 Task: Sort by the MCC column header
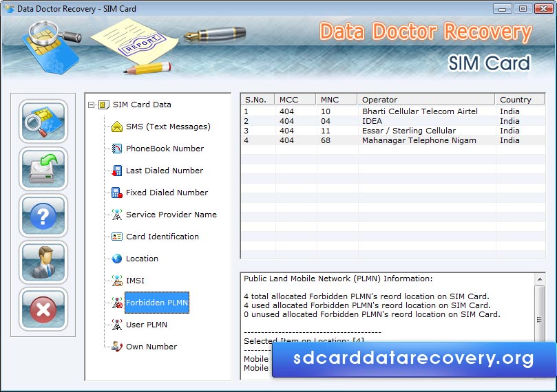coord(295,99)
